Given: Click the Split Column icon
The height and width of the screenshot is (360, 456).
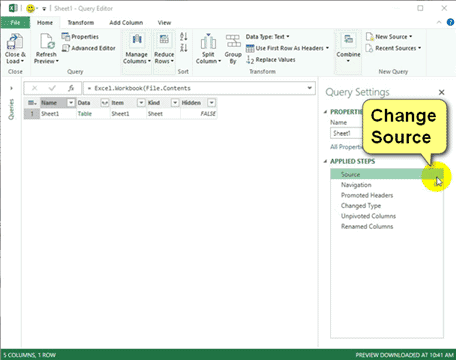Looking at the screenshot, I should (x=208, y=41).
